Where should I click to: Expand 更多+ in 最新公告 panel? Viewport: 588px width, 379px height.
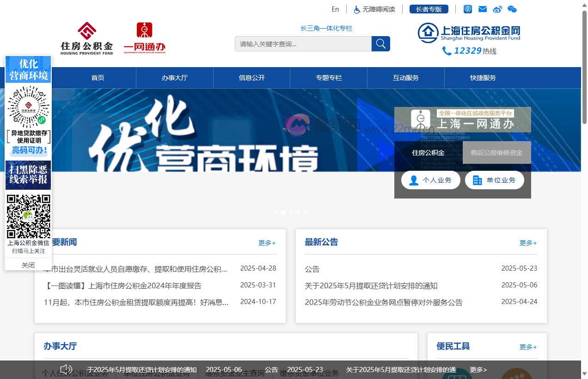tap(527, 242)
